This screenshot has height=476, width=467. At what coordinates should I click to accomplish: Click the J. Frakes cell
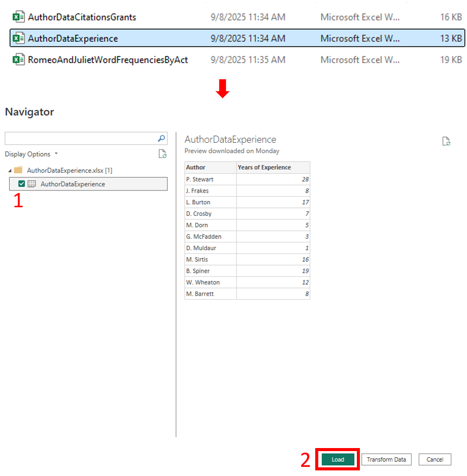[211, 191]
